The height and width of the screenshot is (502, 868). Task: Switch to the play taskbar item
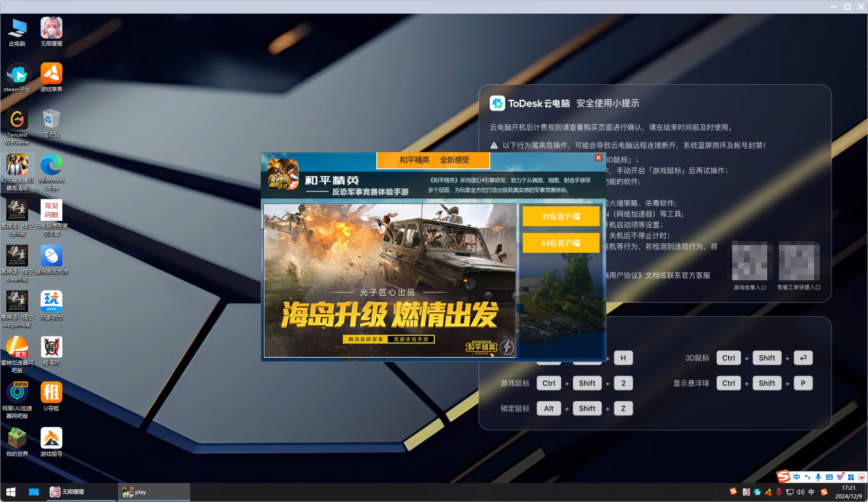point(154,492)
